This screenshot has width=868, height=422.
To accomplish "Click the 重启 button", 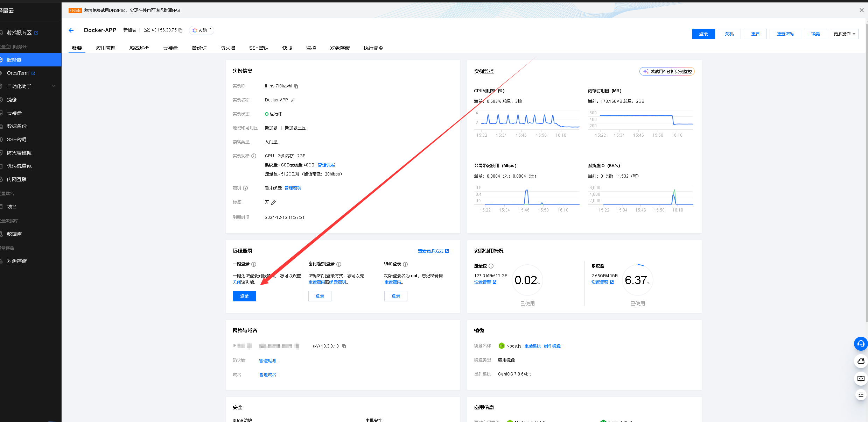I will (x=755, y=34).
